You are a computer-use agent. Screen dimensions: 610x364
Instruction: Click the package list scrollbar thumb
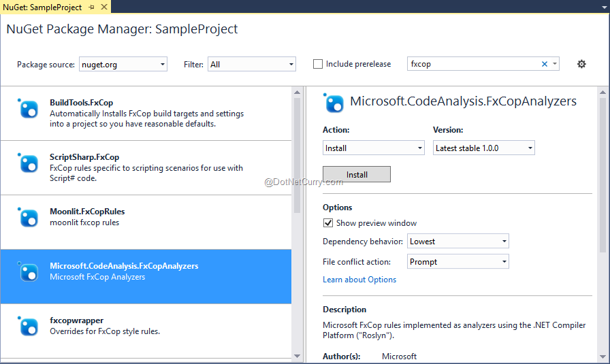pos(298,156)
